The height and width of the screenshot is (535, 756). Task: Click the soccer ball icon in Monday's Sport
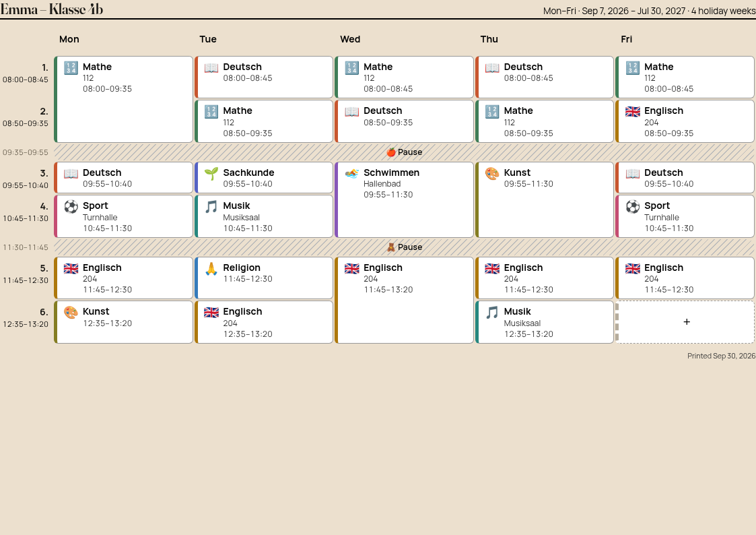[71, 207]
